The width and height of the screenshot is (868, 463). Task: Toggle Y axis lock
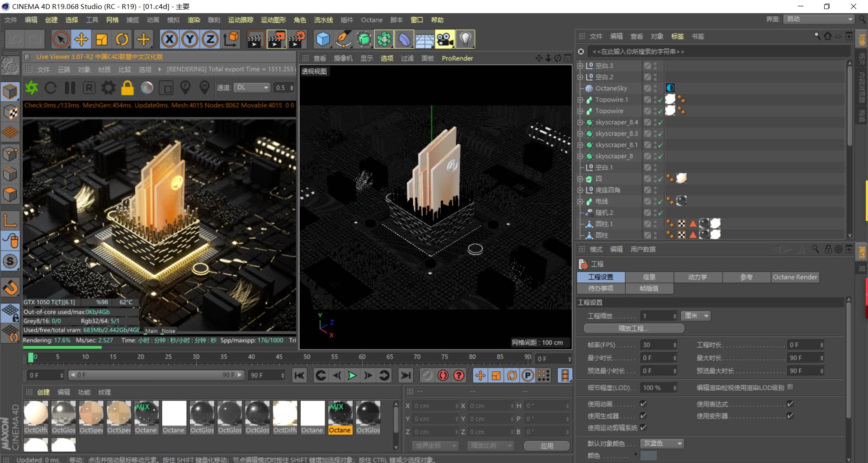[190, 39]
